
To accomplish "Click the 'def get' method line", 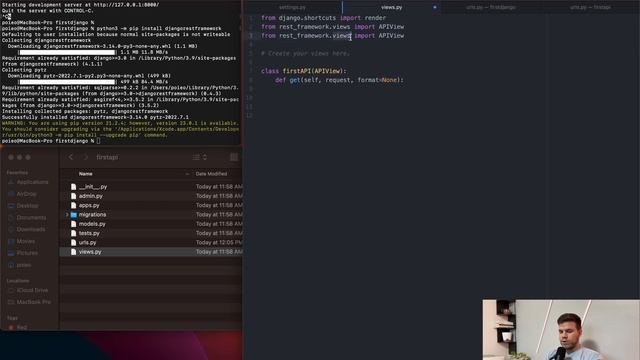I will [339, 80].
